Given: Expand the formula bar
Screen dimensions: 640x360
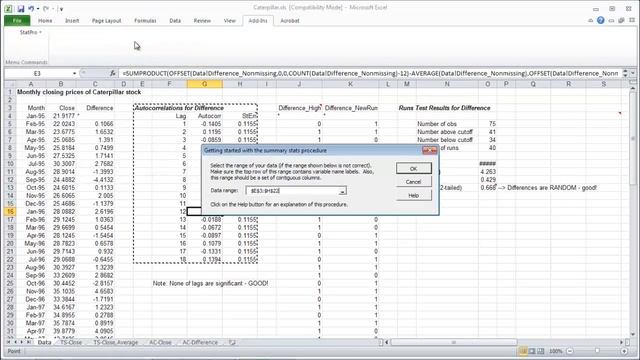Looking at the screenshot, I should (633, 73).
